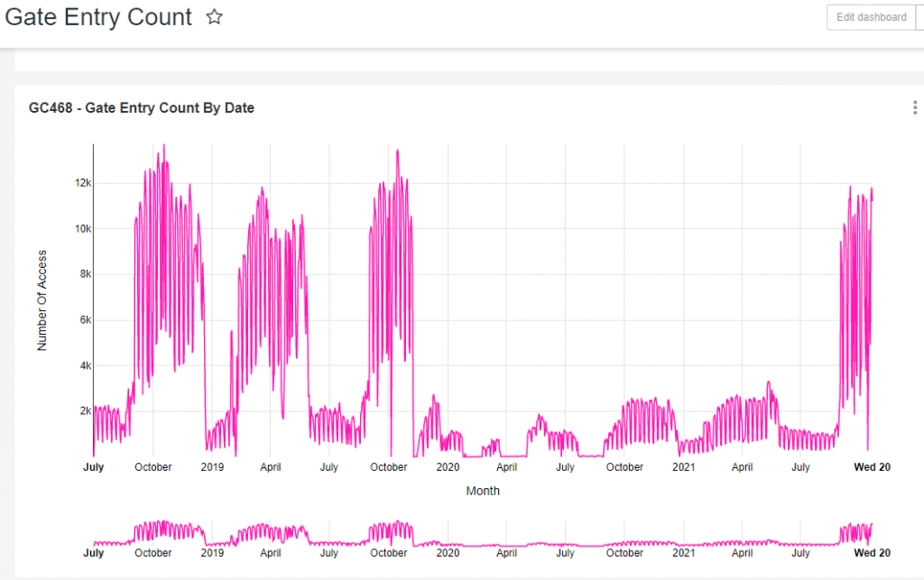Star the Gate Entry Count dashboard
This screenshot has width=924, height=580.
tap(215, 16)
